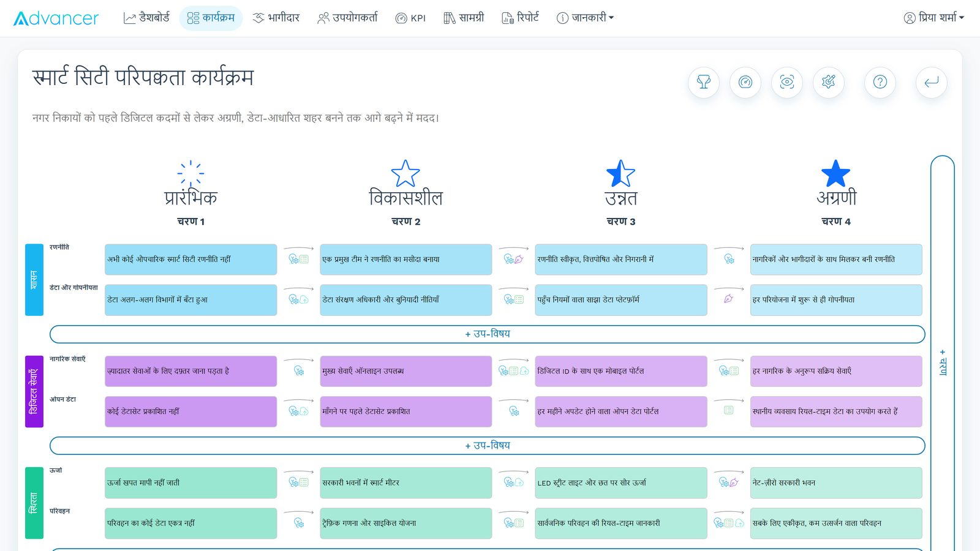980x551 pixels.
Task: Open card 'मुख्य सेवाएँ ऑनलाइन उपलब्ध'
Action: [405, 371]
